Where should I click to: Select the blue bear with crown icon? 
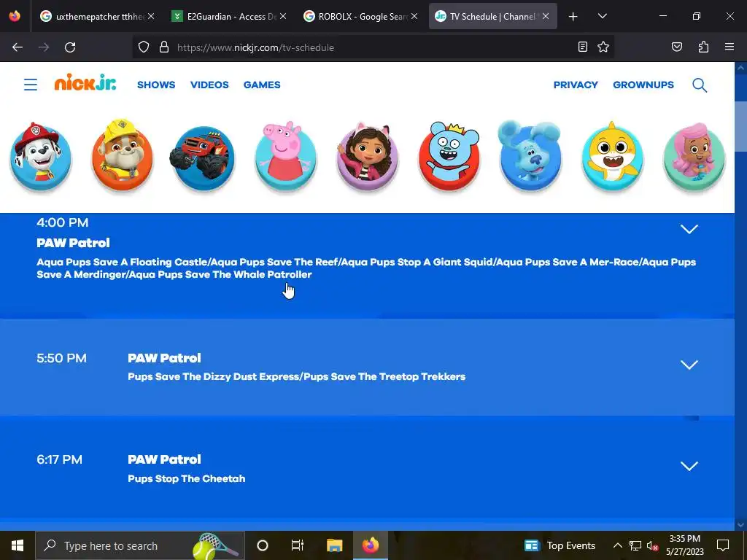tap(449, 156)
